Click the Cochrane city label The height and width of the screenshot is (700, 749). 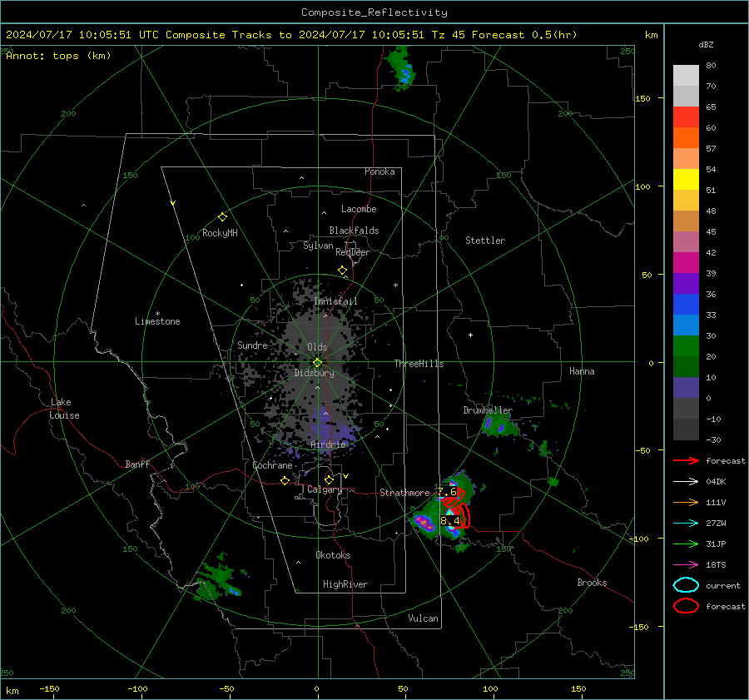click(272, 465)
